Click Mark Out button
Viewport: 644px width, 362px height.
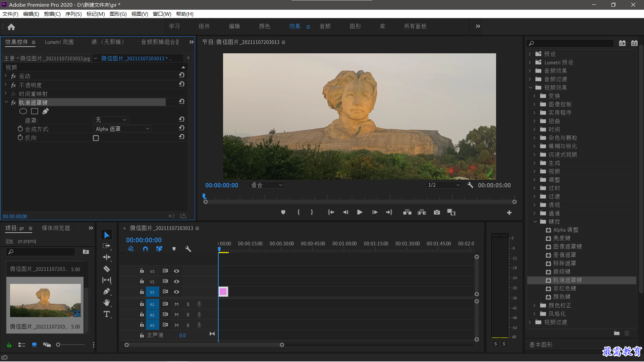312,213
